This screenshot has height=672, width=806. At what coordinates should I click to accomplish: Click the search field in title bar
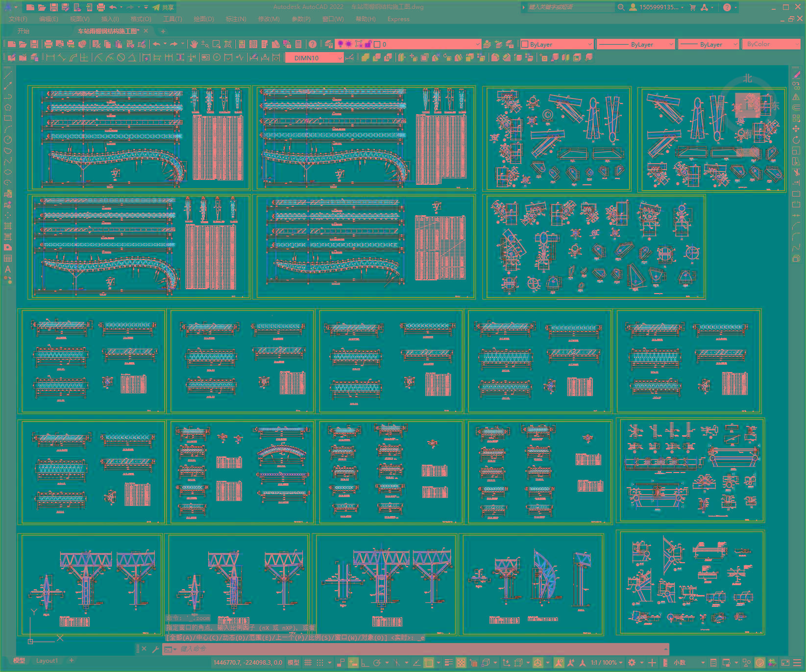[570, 7]
